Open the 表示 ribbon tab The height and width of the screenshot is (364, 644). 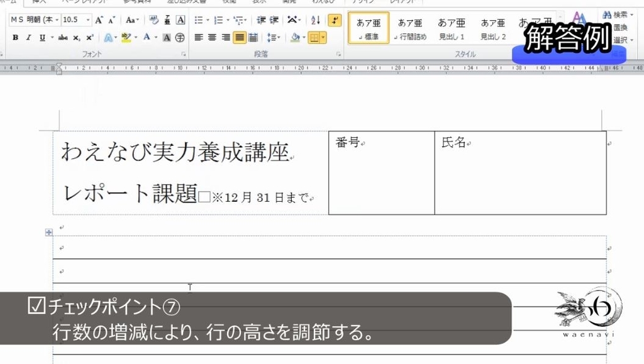(258, 1)
